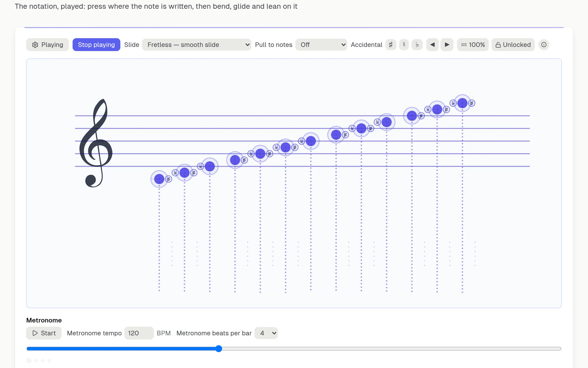Image resolution: width=588 pixels, height=368 pixels.
Task: Tap the flat button on the bottom-line note
Action: [201, 166]
